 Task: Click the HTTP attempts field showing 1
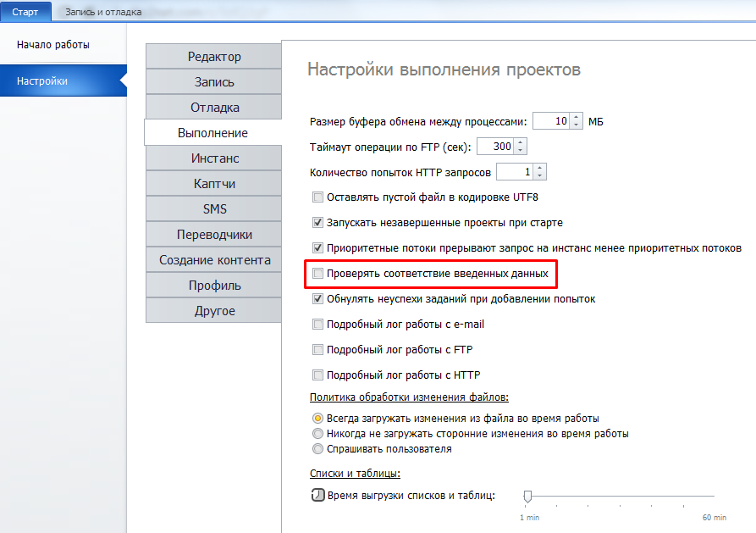pos(515,172)
